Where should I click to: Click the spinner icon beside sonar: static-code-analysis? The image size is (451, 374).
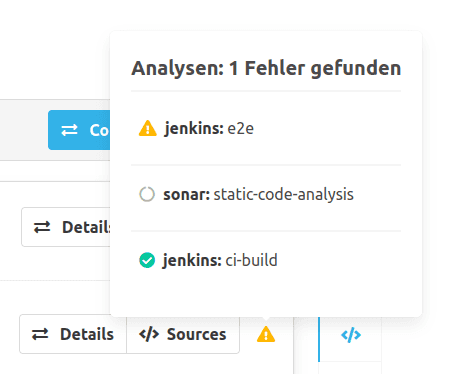tap(147, 194)
